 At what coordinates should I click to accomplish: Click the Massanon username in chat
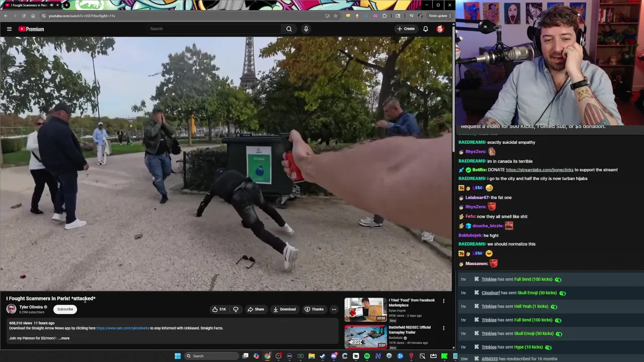(x=476, y=263)
